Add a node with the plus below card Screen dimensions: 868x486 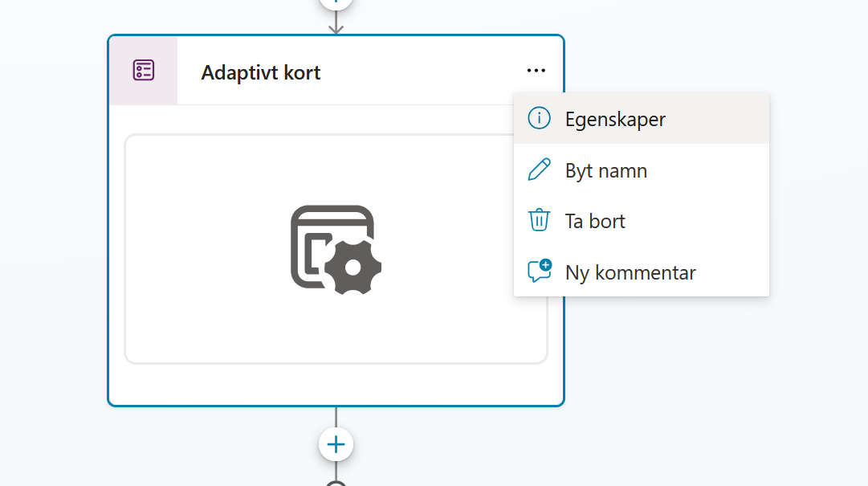[336, 444]
